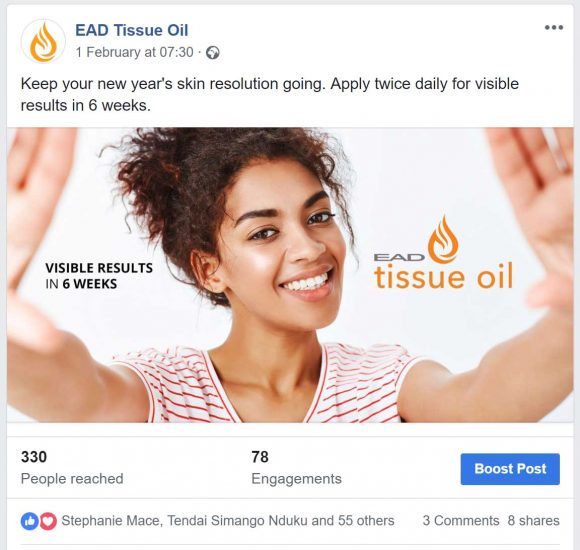Click the 1 February at 07:30 timestamp
This screenshot has height=550, width=580.
(x=135, y=52)
